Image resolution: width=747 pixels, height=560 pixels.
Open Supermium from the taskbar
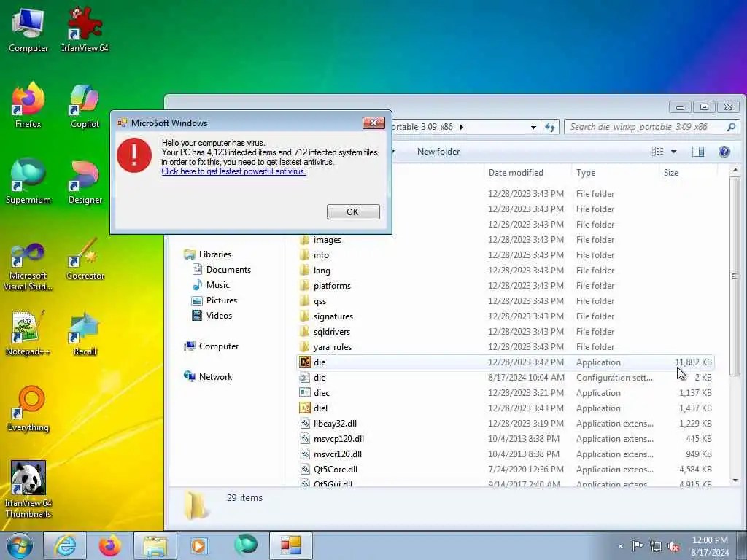pyautogui.click(x=246, y=545)
